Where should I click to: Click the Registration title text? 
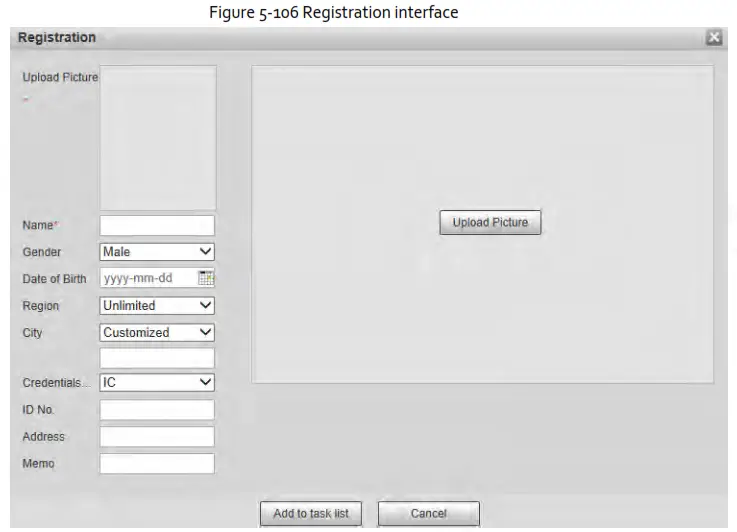tap(57, 37)
